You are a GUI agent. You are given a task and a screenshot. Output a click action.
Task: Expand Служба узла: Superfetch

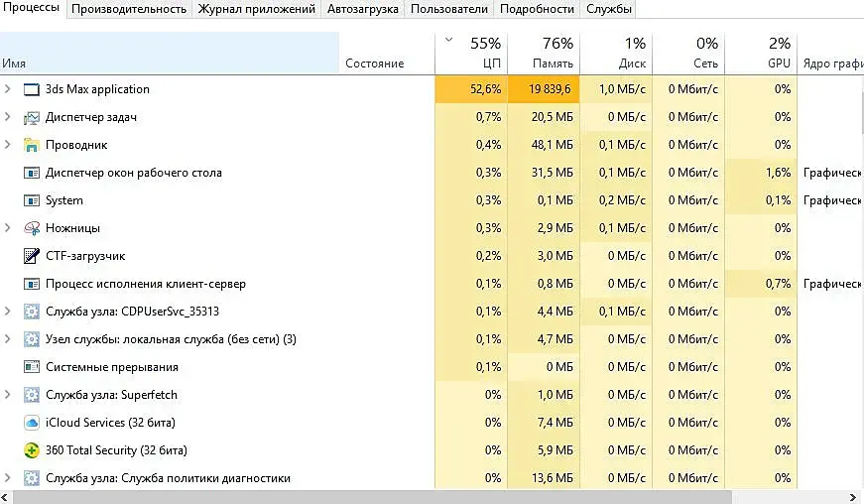(7, 395)
